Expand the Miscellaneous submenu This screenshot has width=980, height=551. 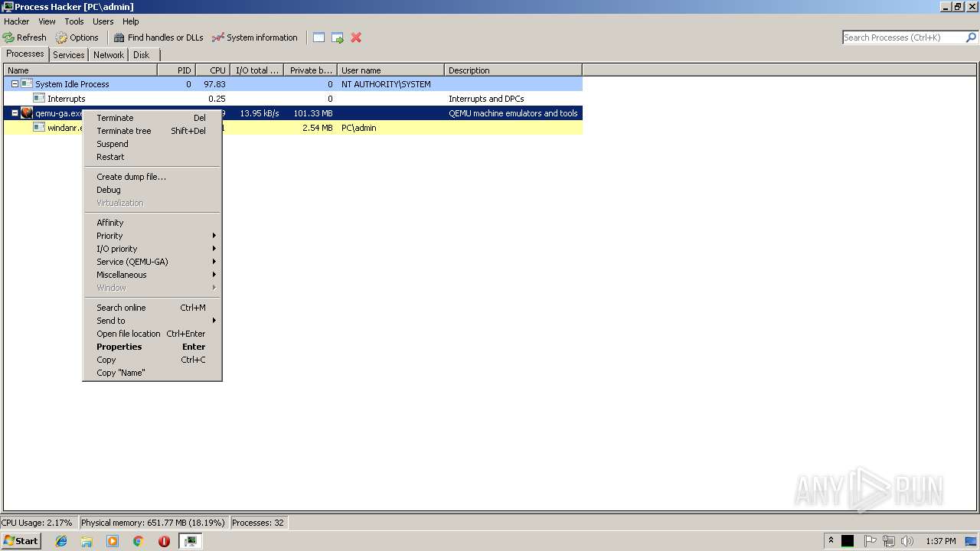pyautogui.click(x=152, y=275)
